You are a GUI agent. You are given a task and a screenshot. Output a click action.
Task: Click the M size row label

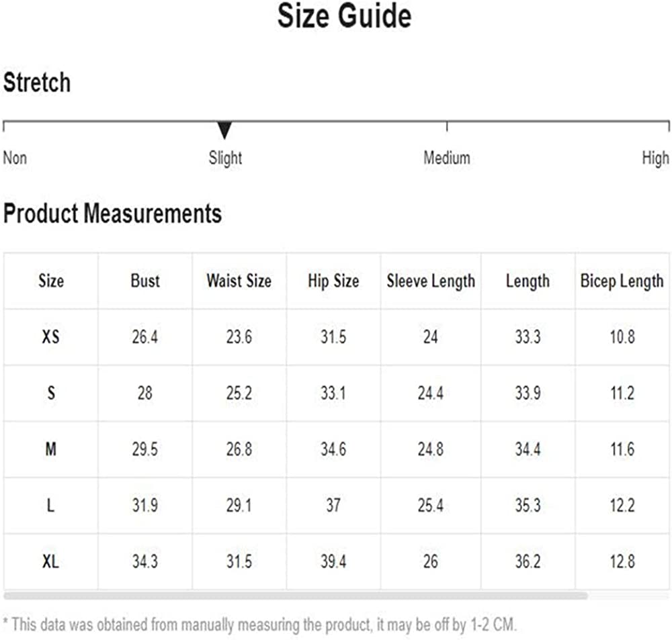50,449
